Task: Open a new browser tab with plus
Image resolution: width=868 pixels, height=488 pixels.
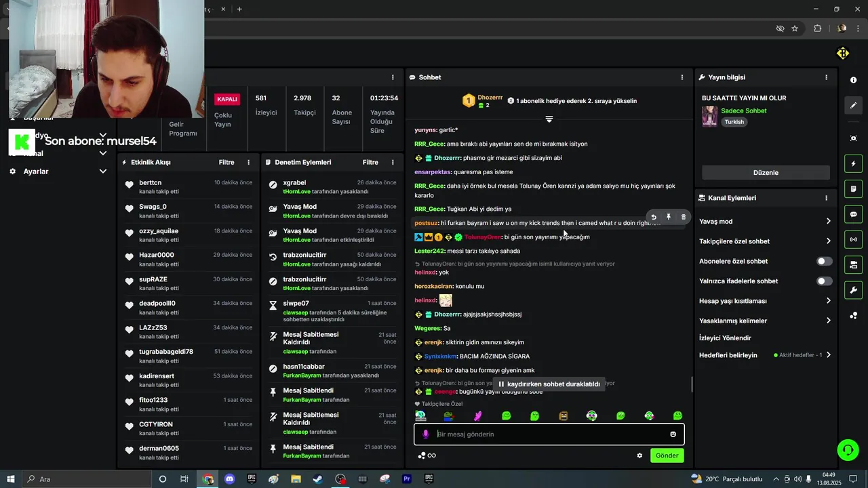Action: (x=239, y=9)
